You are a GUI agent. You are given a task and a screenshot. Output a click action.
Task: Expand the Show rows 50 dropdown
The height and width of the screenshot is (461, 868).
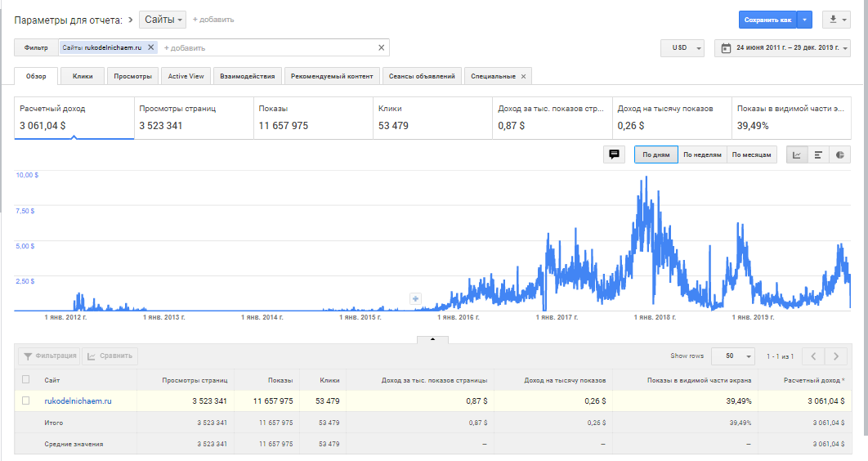tap(732, 356)
